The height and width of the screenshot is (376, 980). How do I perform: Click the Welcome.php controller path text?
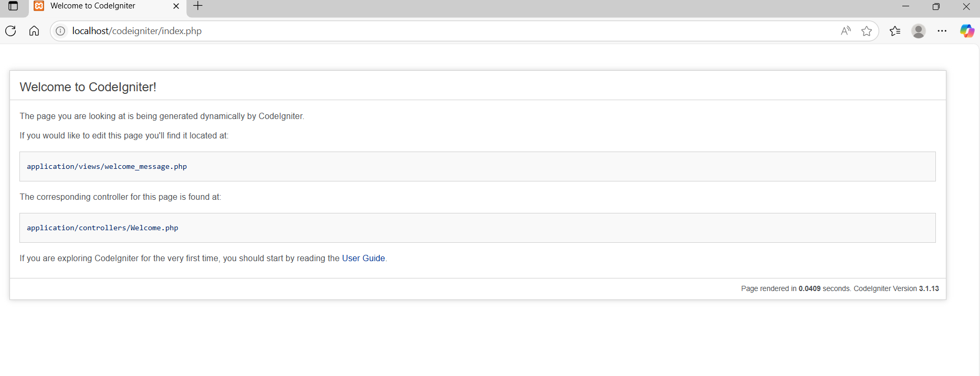pyautogui.click(x=102, y=228)
